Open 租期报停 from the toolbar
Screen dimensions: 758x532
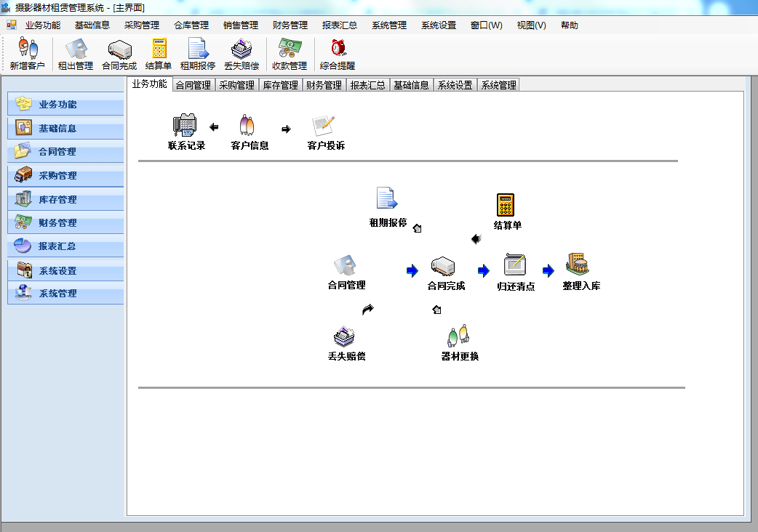pyautogui.click(x=198, y=52)
